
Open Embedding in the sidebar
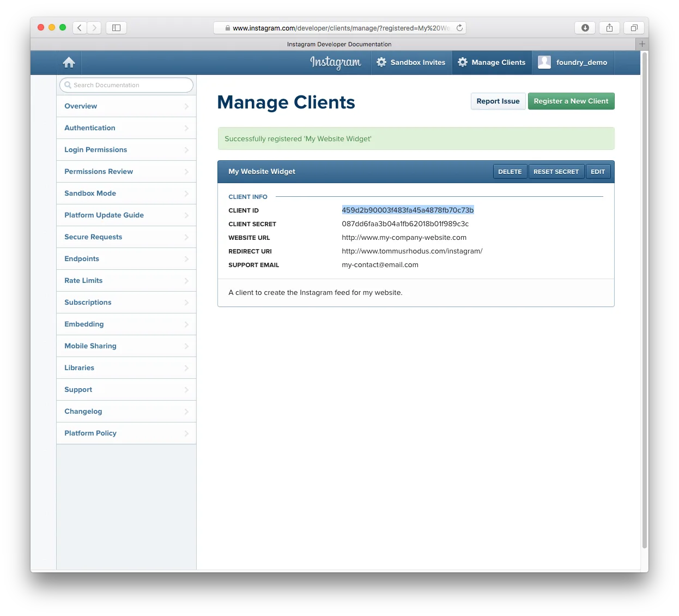coord(126,324)
